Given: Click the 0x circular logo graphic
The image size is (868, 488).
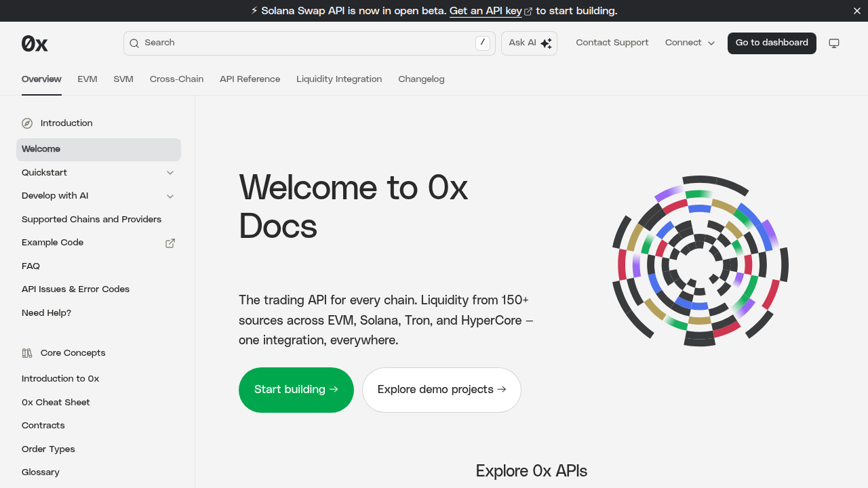Looking at the screenshot, I should pos(701,261).
